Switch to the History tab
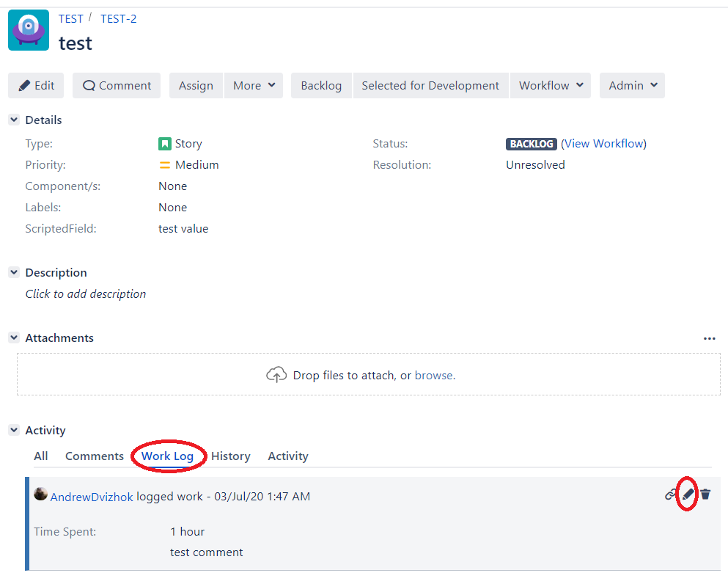 point(231,456)
